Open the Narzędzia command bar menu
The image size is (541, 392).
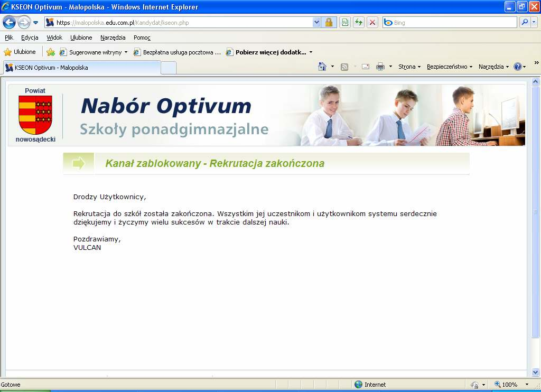coord(494,67)
